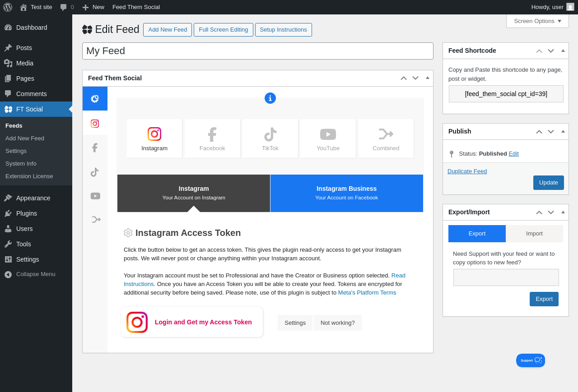Screen dimensions: 578x392
Task: Click the Full Screen Editing button
Action: tap(224, 30)
